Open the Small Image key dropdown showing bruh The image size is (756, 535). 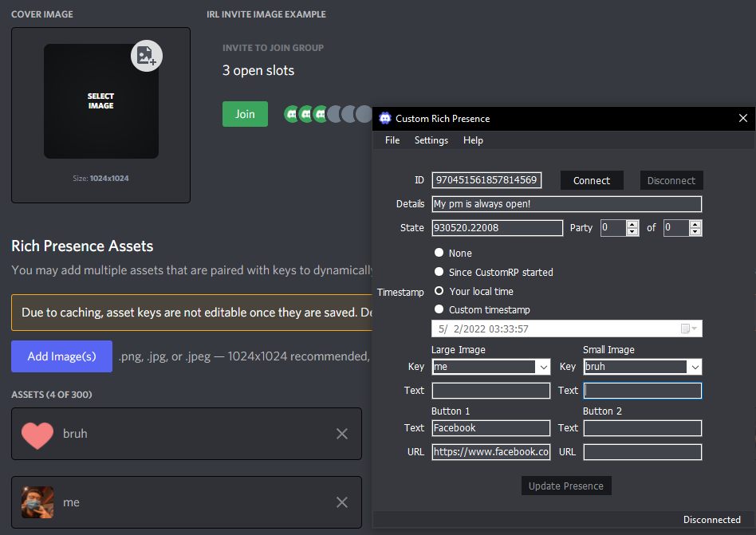[695, 366]
